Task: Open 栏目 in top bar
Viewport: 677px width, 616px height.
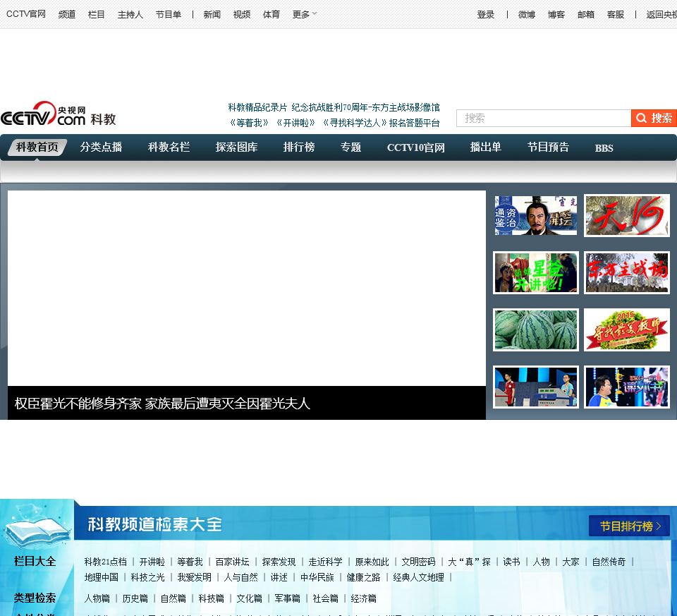Action: click(97, 14)
